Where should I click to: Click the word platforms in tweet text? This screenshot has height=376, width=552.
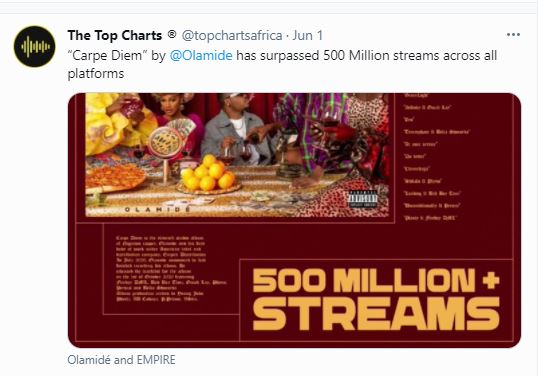tap(96, 74)
